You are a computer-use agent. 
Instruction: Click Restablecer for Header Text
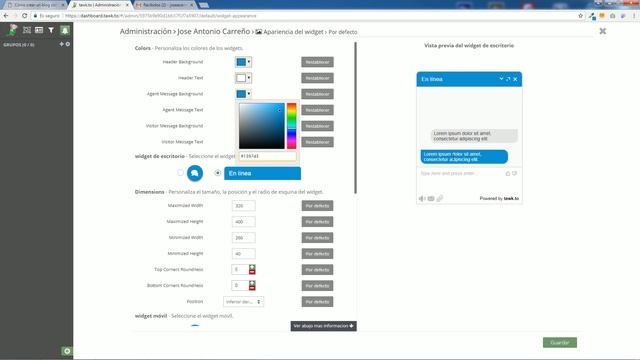317,78
